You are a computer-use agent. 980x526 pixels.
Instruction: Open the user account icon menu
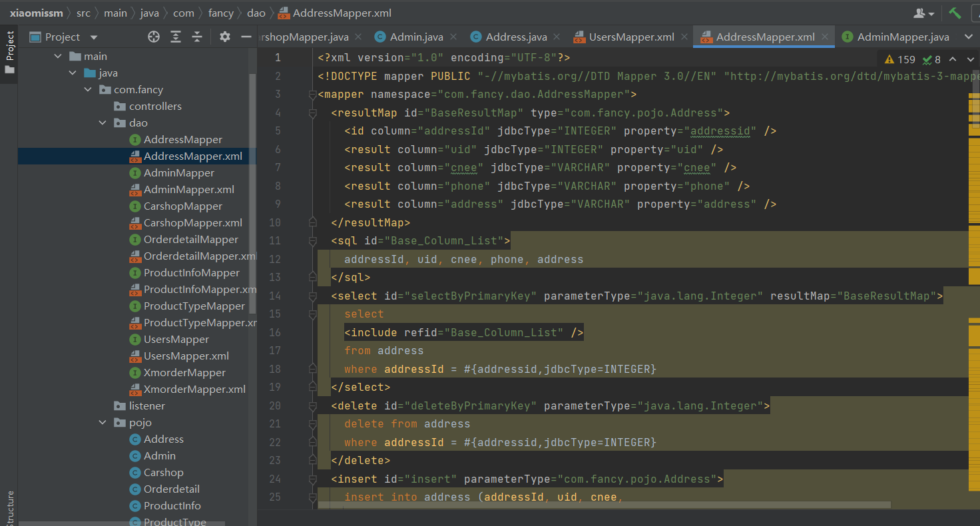coord(924,13)
